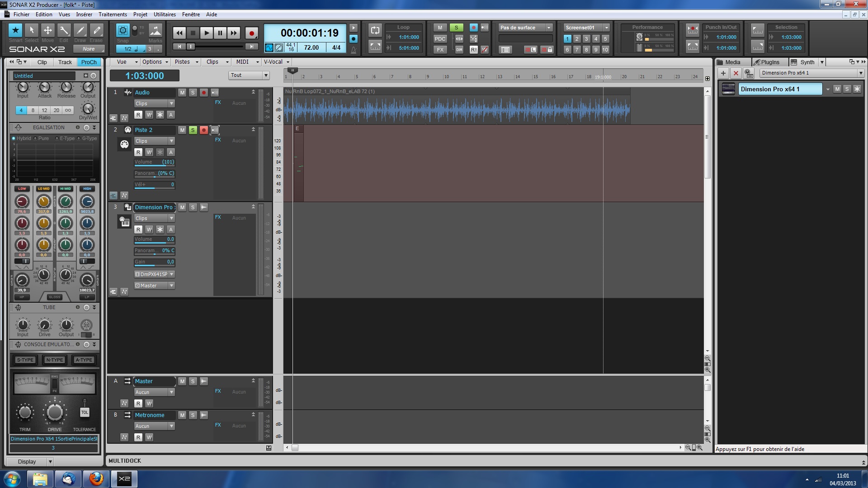Screen dimensions: 868x488
Task: Select the Hybrid EQ mode
Action: point(22,138)
